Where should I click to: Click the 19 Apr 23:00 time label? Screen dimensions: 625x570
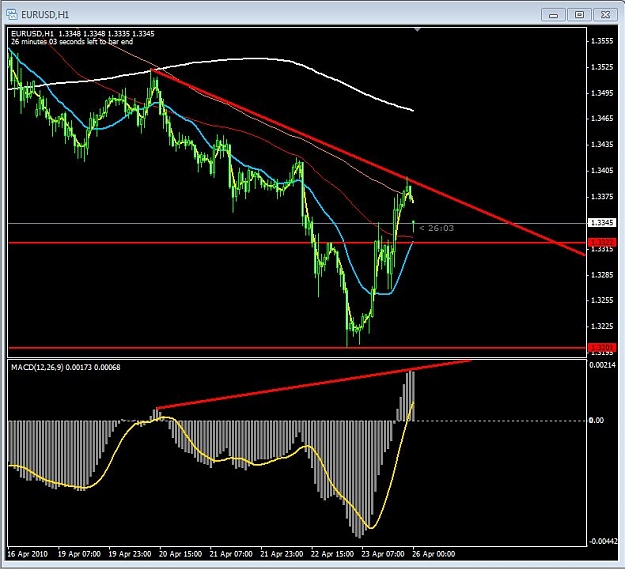130,554
